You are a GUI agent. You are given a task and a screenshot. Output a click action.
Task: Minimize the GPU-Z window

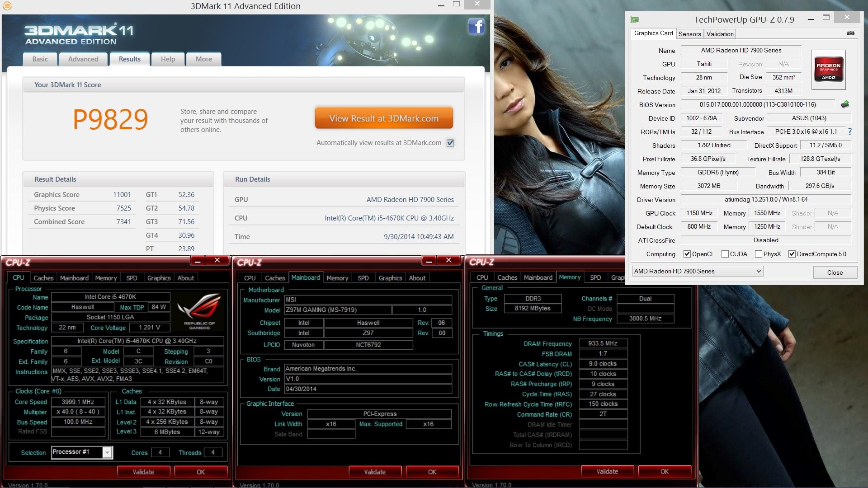811,19
